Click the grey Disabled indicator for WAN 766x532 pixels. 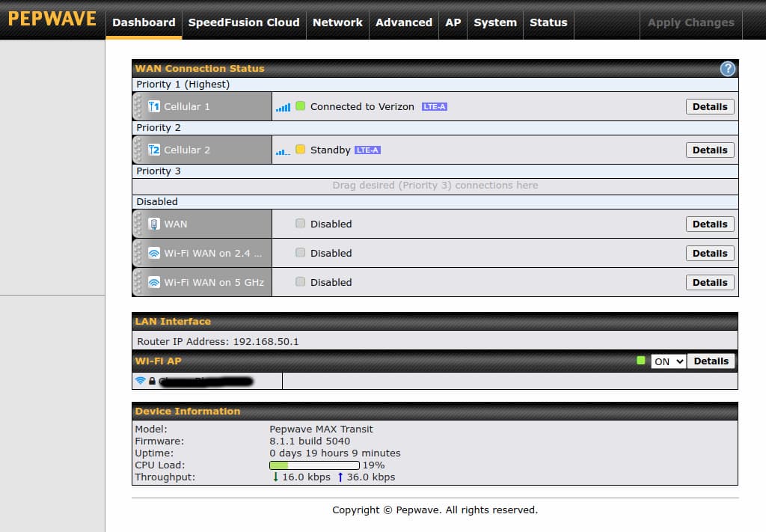coord(300,224)
